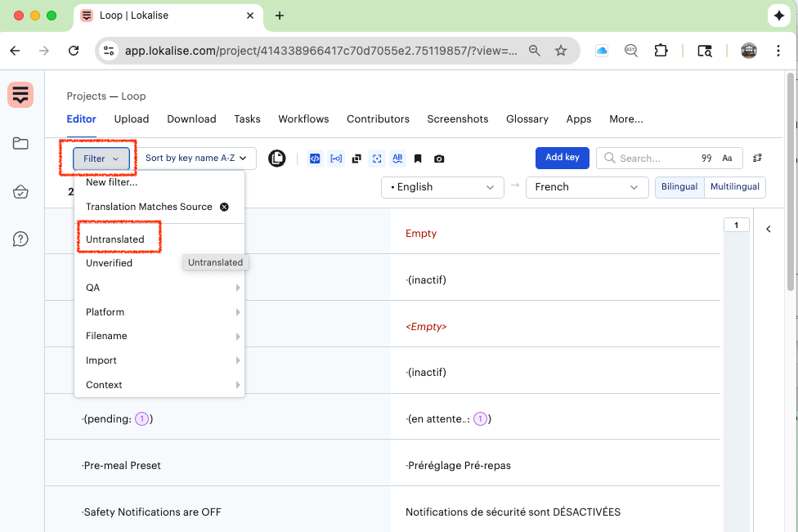This screenshot has width=798, height=532.
Task: Toggle case-sensitive Aa search option
Action: pos(727,159)
